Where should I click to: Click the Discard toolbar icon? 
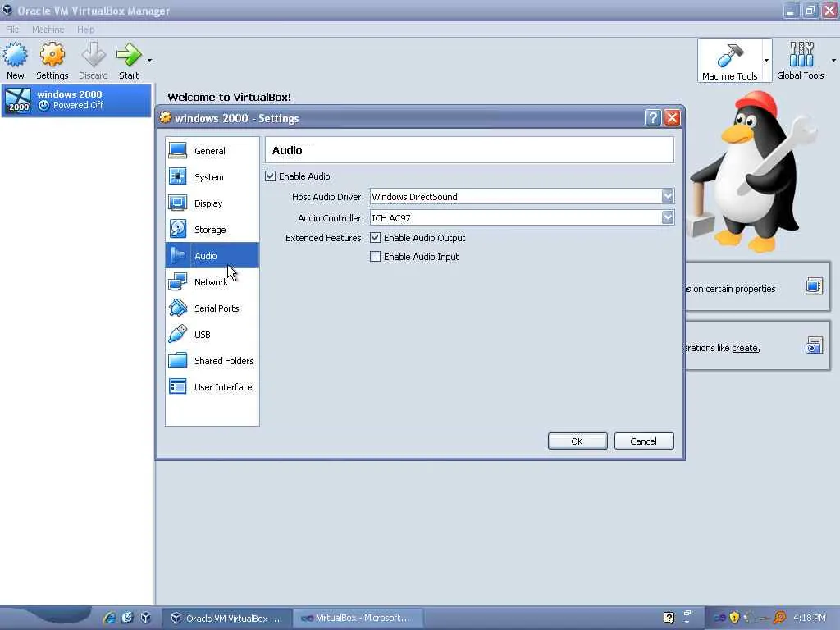pyautogui.click(x=94, y=55)
